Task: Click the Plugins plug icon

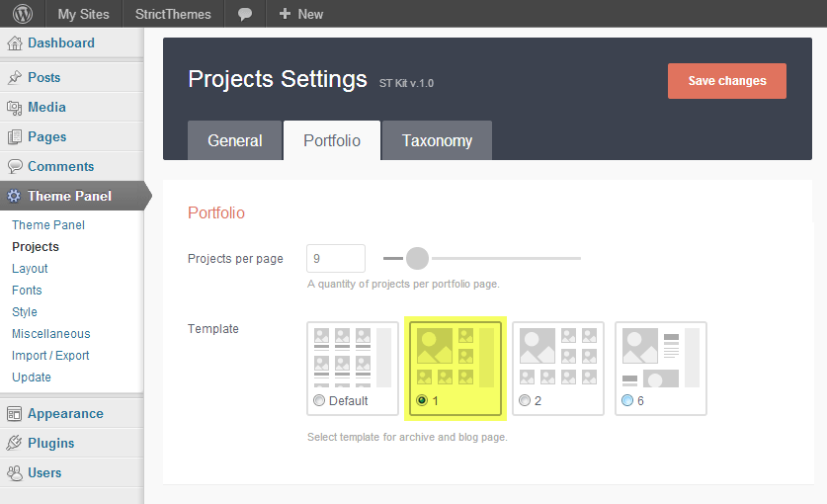Action: point(15,444)
